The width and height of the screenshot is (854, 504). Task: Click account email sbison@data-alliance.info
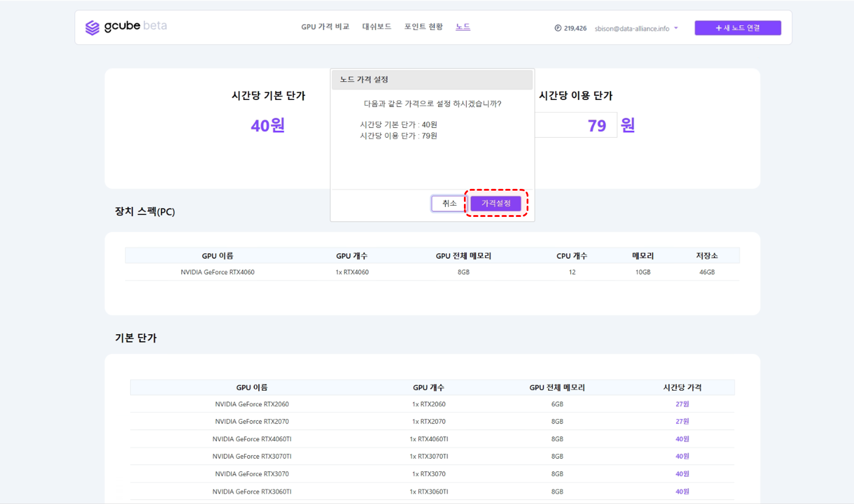(x=632, y=28)
